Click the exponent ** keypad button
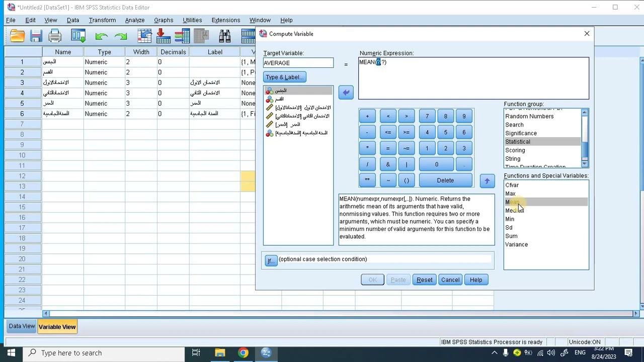Image resolution: width=644 pixels, height=362 pixels. [x=367, y=180]
